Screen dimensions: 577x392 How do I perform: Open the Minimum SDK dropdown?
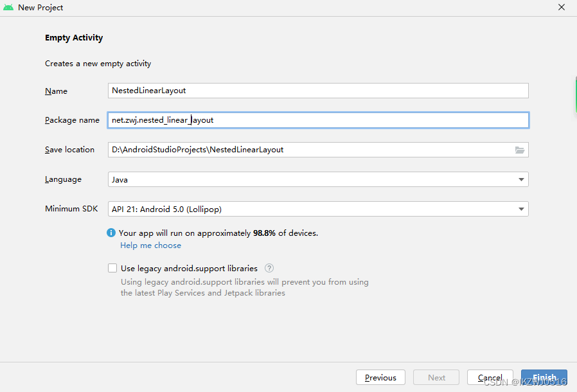(x=318, y=209)
